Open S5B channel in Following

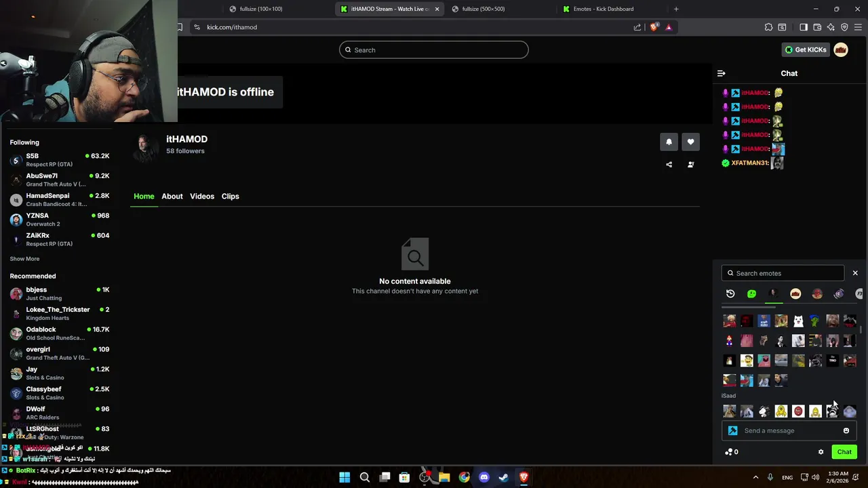[59, 160]
